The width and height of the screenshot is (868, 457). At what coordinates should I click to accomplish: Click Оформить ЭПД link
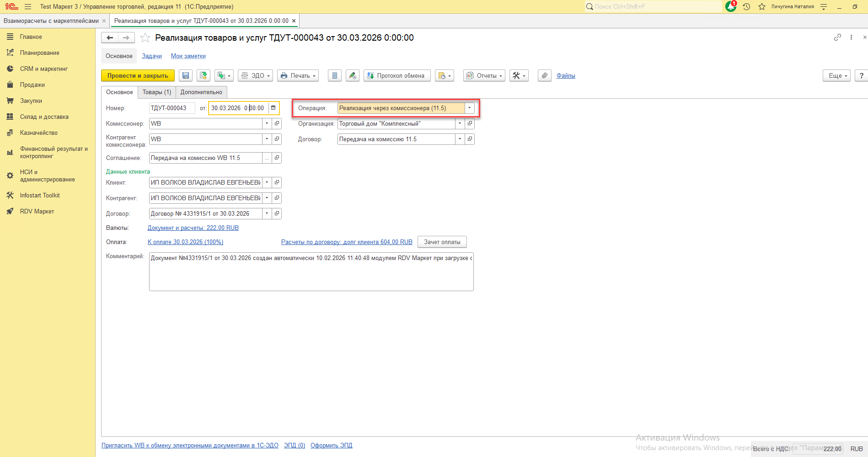[332, 446]
